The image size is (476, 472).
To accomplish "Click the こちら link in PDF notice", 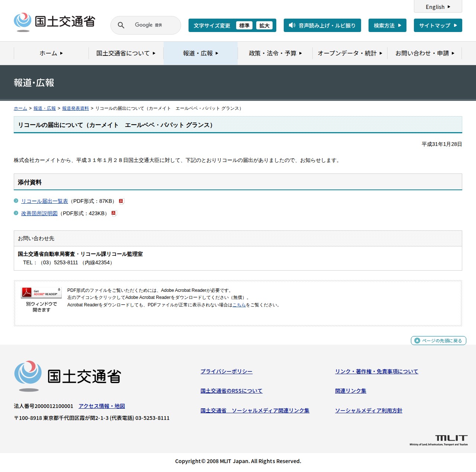I will coord(239,305).
